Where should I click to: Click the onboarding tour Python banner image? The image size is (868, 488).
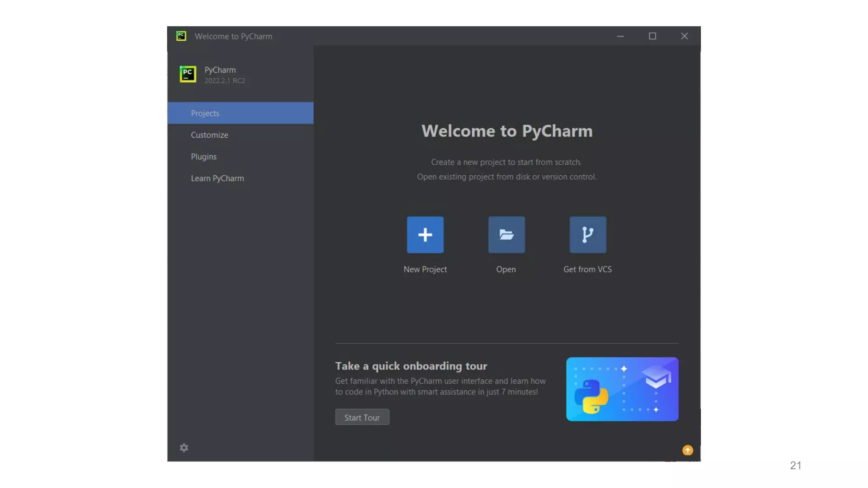[x=622, y=389]
